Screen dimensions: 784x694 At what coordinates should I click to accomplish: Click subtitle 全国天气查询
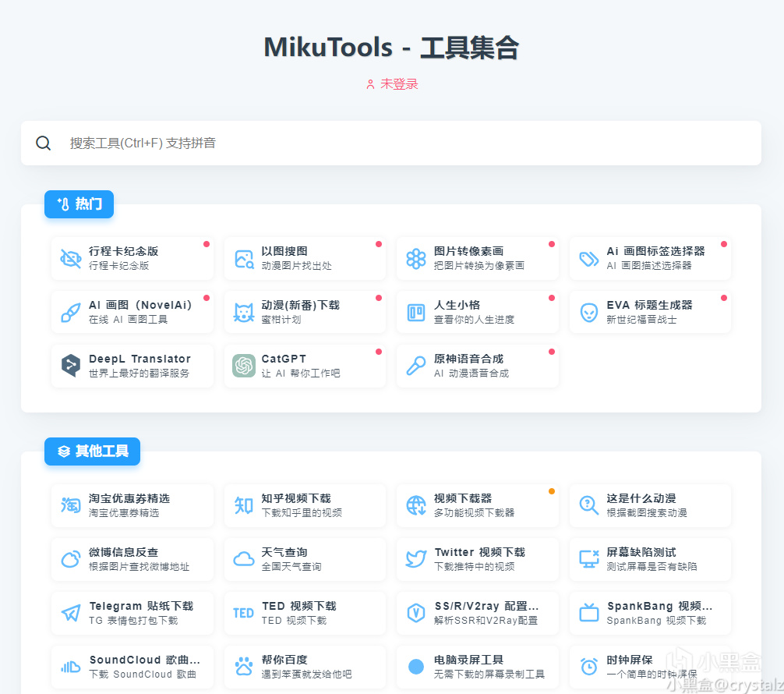click(291, 566)
